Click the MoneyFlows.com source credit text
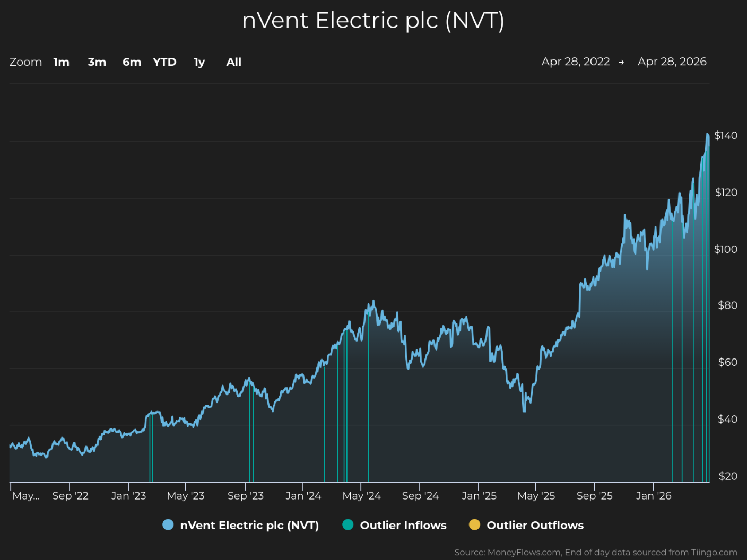Image resolution: width=747 pixels, height=560 pixels. pyautogui.click(x=596, y=553)
